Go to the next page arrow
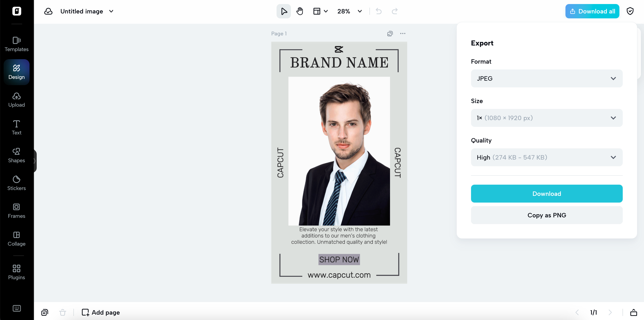Screen dimensions: 644x320 (610, 312)
